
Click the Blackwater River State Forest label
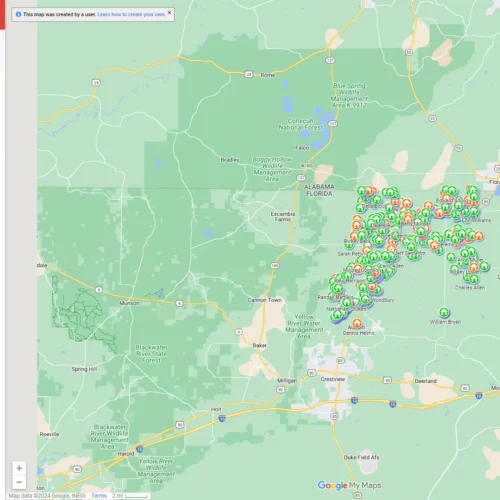click(x=151, y=354)
